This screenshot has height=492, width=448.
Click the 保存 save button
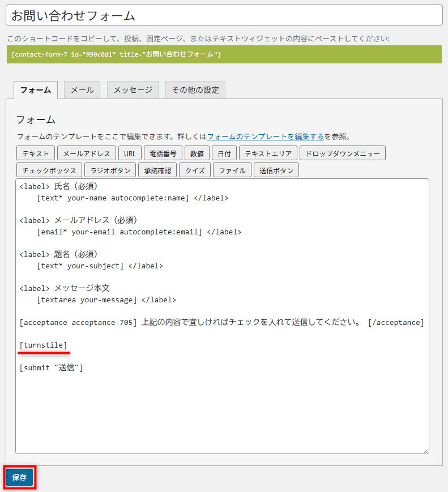tap(19, 477)
